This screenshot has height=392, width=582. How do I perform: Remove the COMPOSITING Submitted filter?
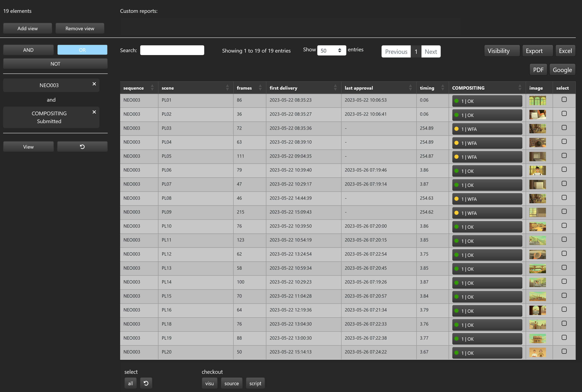94,112
